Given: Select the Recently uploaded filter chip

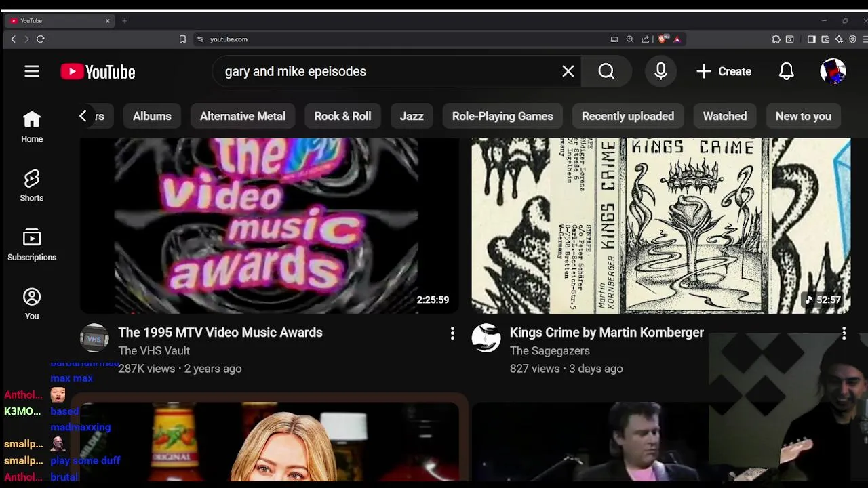Looking at the screenshot, I should 628,116.
